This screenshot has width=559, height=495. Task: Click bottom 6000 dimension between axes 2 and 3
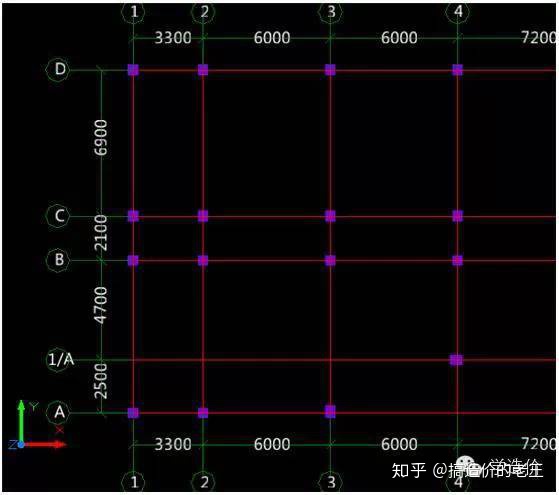tap(272, 444)
